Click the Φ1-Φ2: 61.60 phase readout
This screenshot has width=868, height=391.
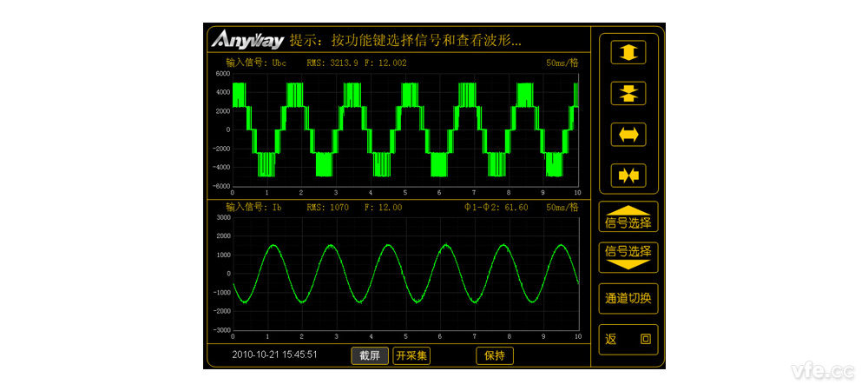pos(496,208)
